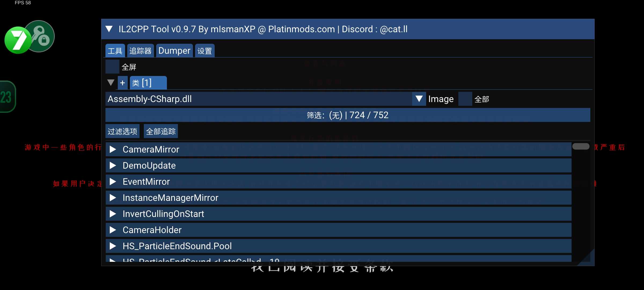
Task: Expand InstanceManagerMirror tree item
Action: click(113, 198)
